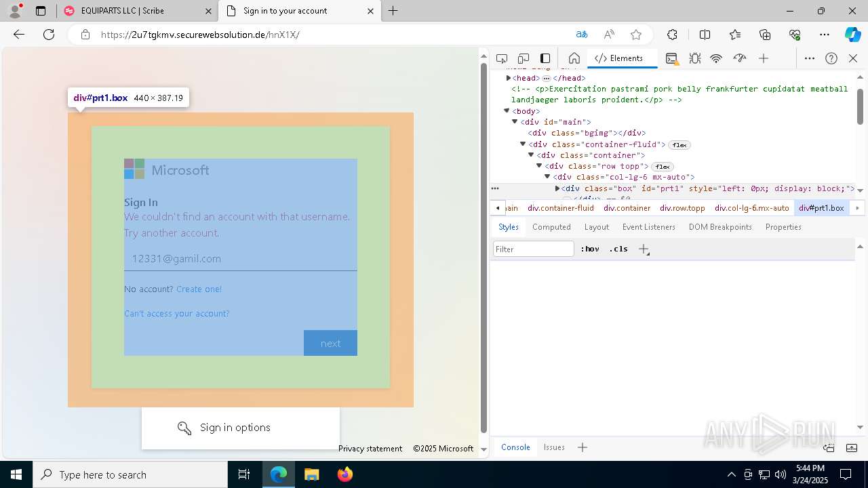The width and height of the screenshot is (868, 488).
Task: Open the Performance gauge icon
Action: pos(740,58)
